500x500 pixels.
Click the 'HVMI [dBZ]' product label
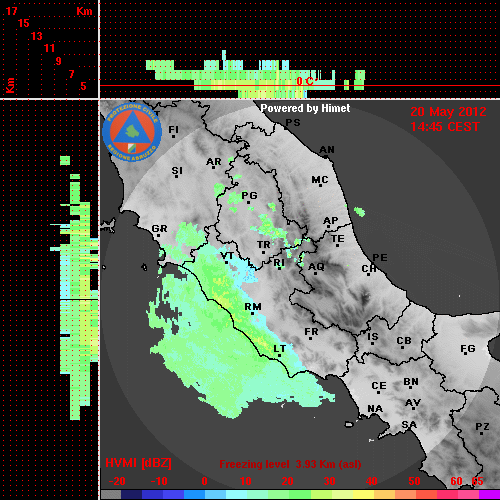point(138,463)
